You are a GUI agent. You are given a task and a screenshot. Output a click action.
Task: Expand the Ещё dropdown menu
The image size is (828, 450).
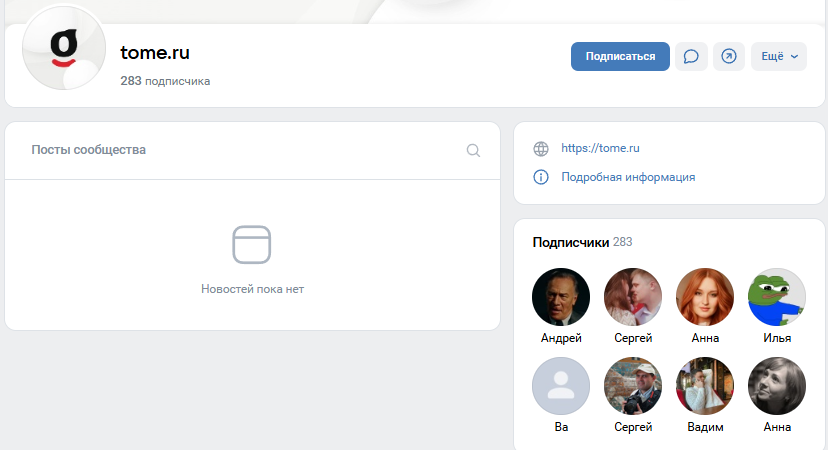point(779,57)
